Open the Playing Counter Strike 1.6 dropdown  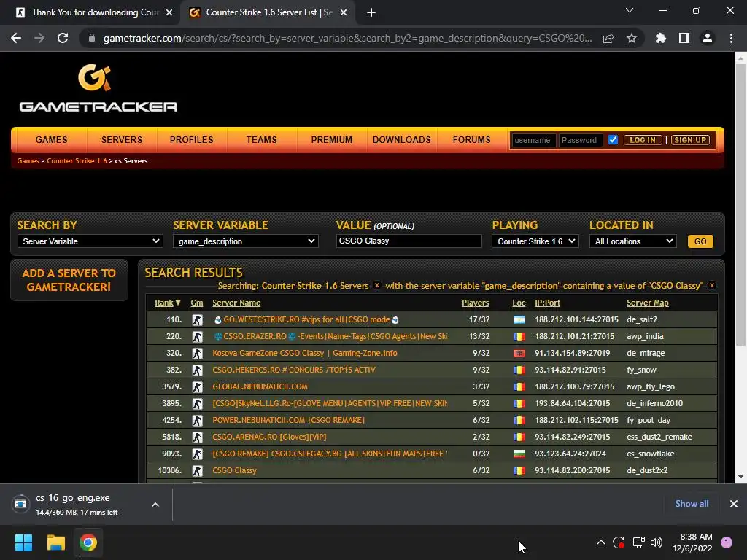(535, 241)
